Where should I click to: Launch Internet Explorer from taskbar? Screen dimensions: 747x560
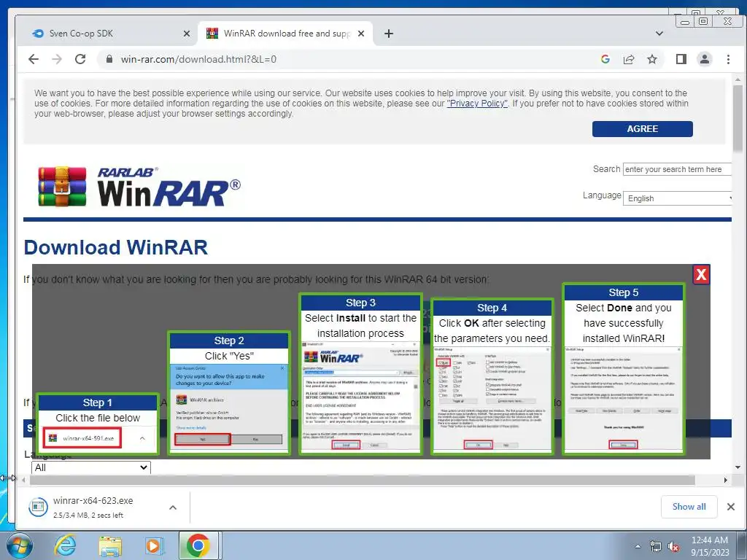click(65, 545)
